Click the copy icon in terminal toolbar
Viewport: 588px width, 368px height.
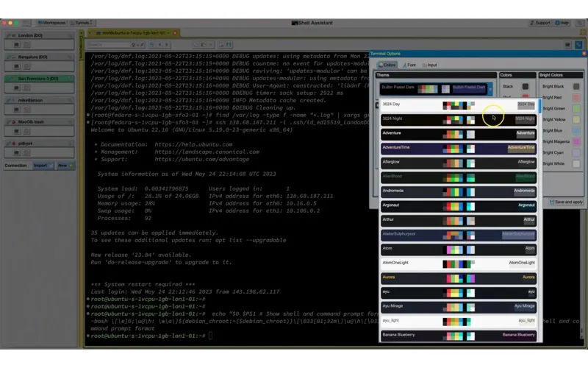click(x=196, y=45)
